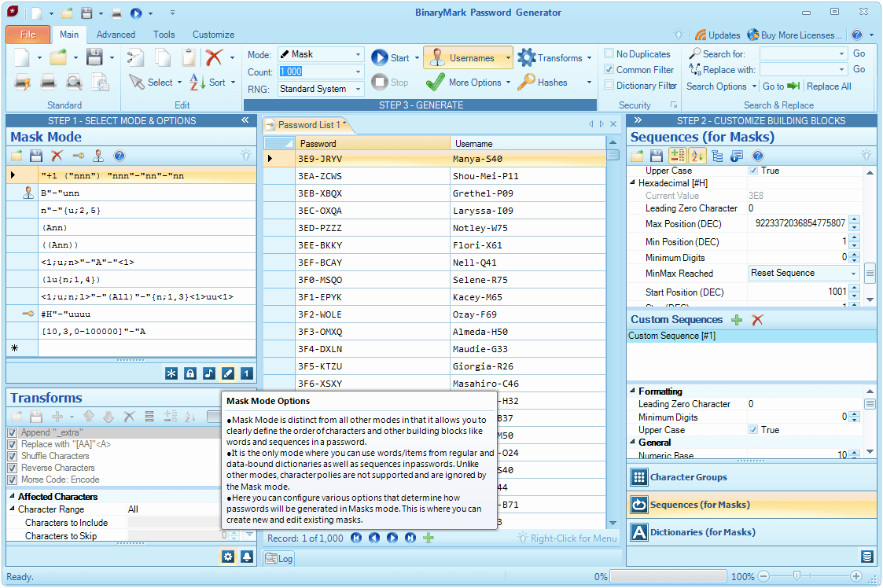The image size is (883, 588).
Task: Click the help question icon in Sequences toolbar
Action: tap(758, 156)
